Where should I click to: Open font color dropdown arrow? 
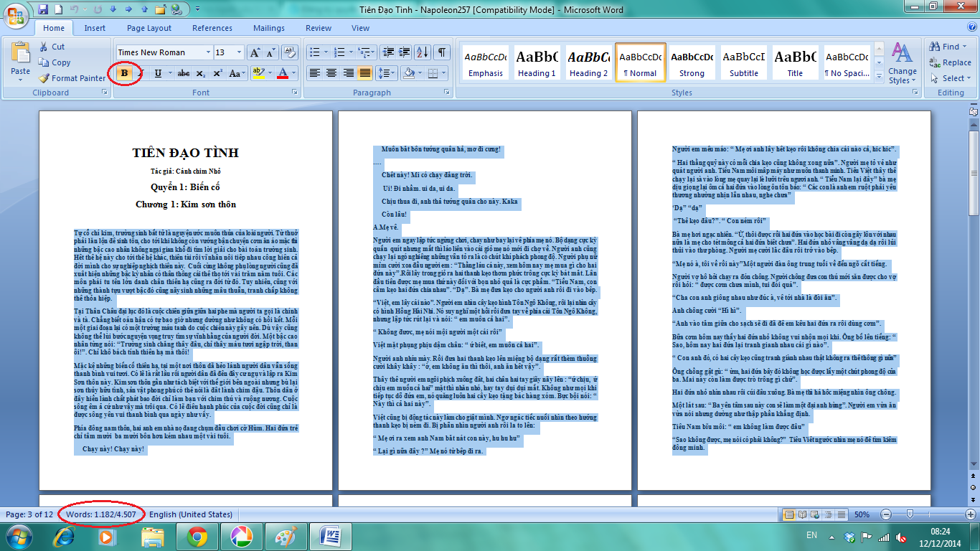click(294, 73)
